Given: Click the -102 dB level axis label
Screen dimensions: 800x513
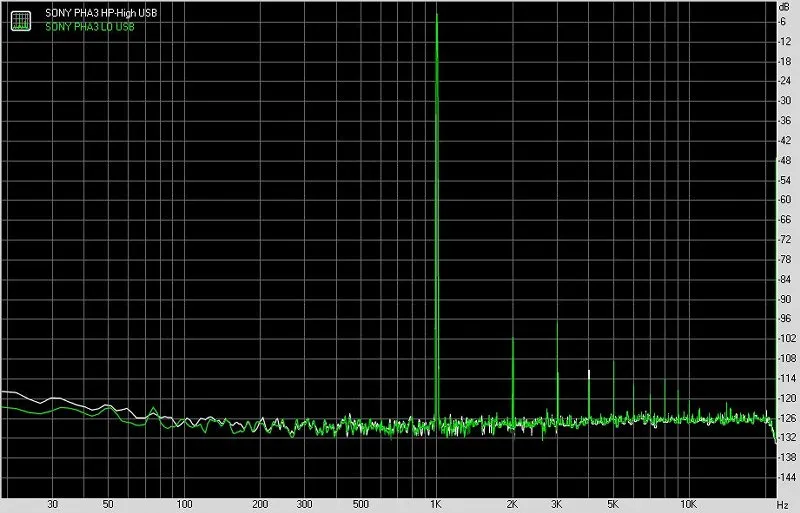Looking at the screenshot, I should pos(786,338).
